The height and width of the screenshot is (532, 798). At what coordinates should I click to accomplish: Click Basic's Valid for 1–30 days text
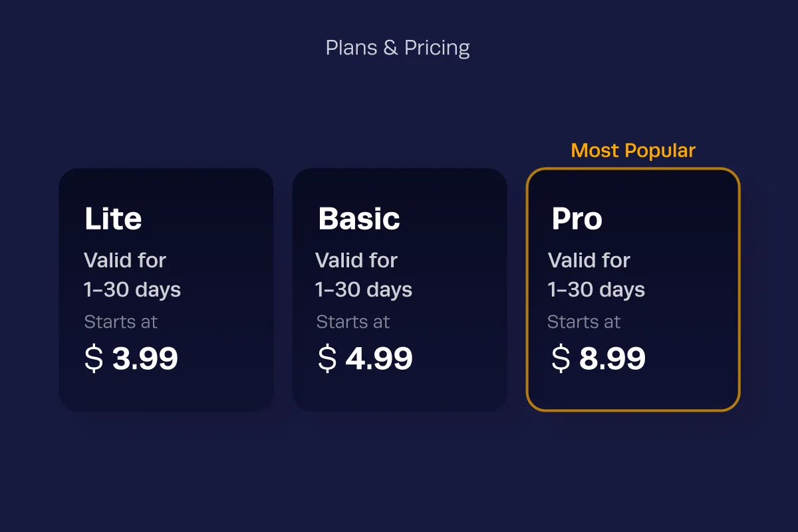pos(364,275)
